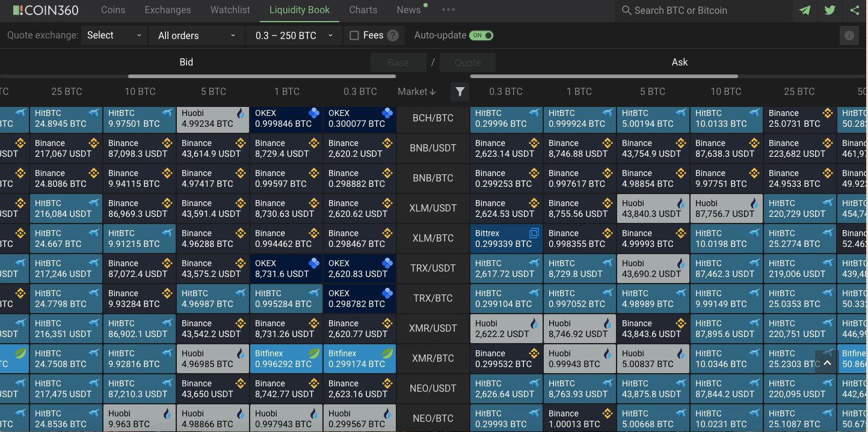The image size is (868, 432).
Task: Open the three-dots more menu
Action: click(x=448, y=10)
